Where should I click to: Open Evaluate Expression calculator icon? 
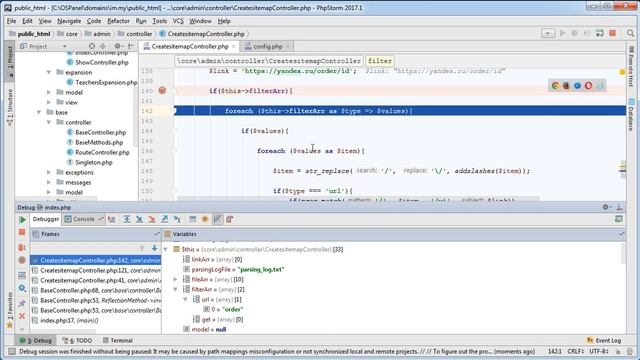click(x=193, y=219)
